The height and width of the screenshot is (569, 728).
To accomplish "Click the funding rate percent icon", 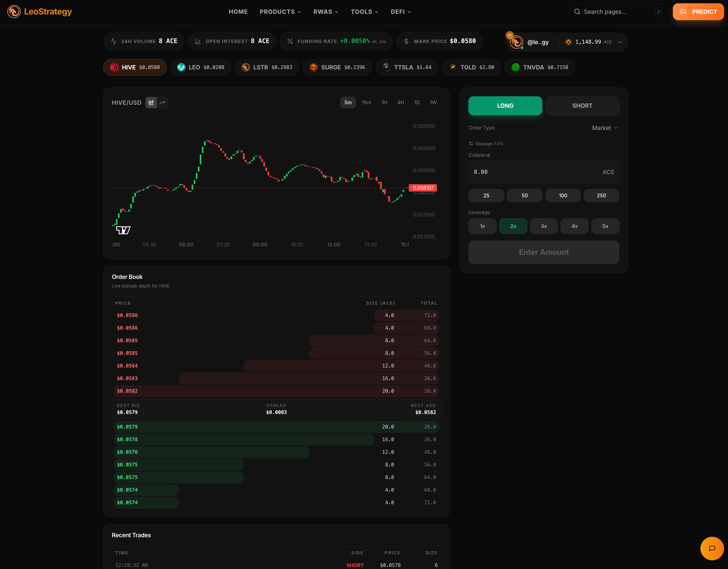I will pos(290,41).
